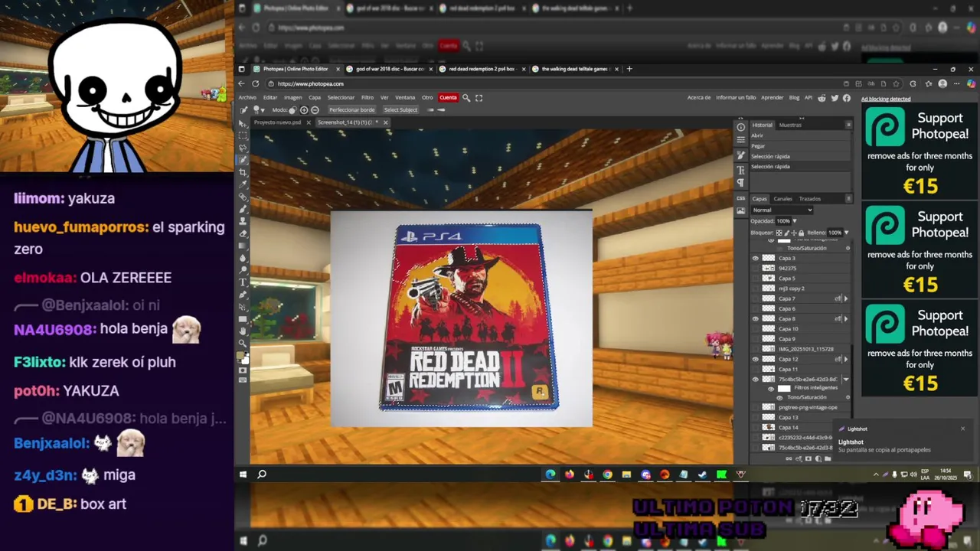980x551 pixels.
Task: Toggle visibility of Capa 8 layer
Action: [x=756, y=319]
